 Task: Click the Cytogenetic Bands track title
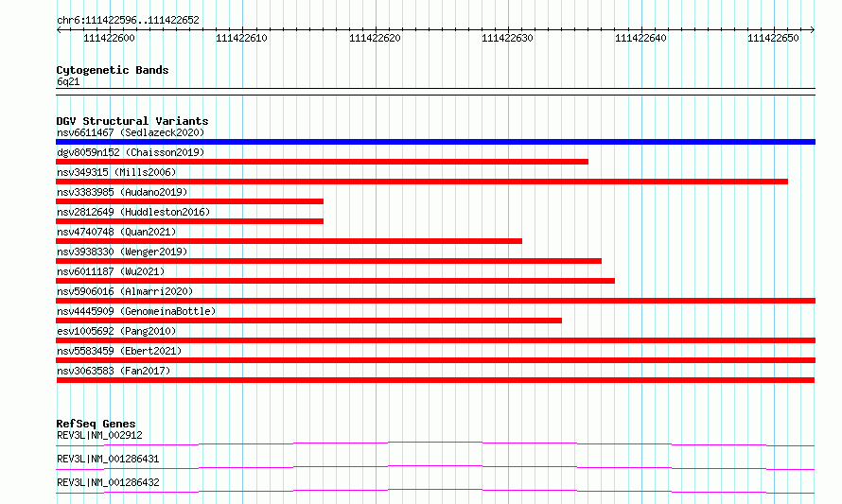click(113, 70)
